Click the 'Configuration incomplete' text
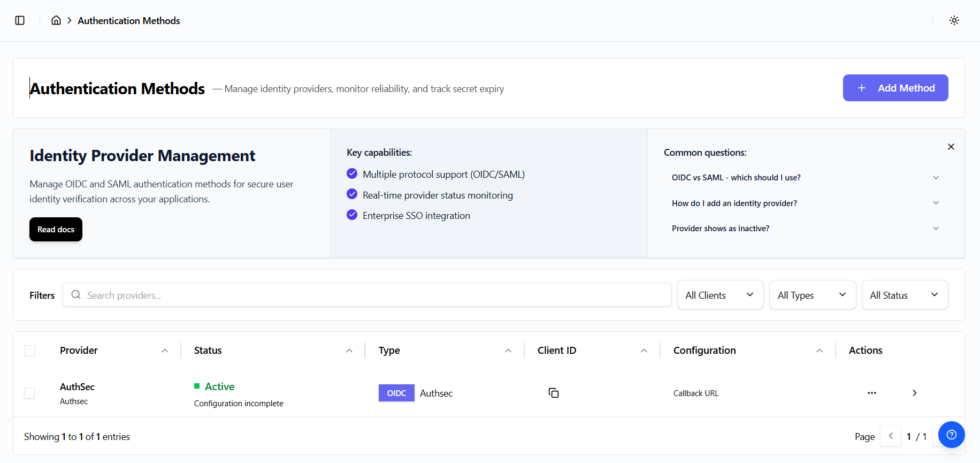Screen dimensions: 980x463 (x=239, y=404)
